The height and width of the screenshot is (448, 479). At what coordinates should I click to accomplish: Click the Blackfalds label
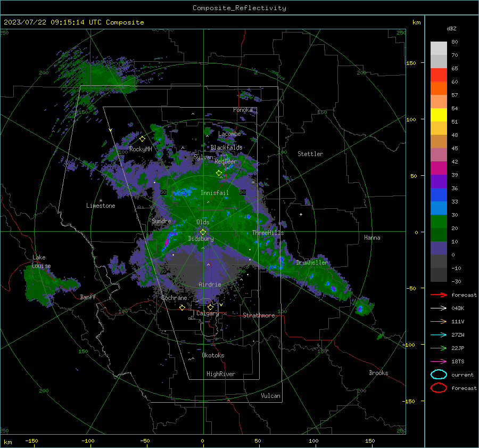click(226, 148)
